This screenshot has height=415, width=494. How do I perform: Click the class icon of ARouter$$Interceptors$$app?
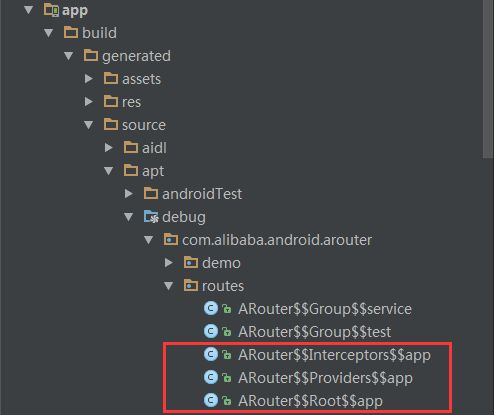coord(211,354)
